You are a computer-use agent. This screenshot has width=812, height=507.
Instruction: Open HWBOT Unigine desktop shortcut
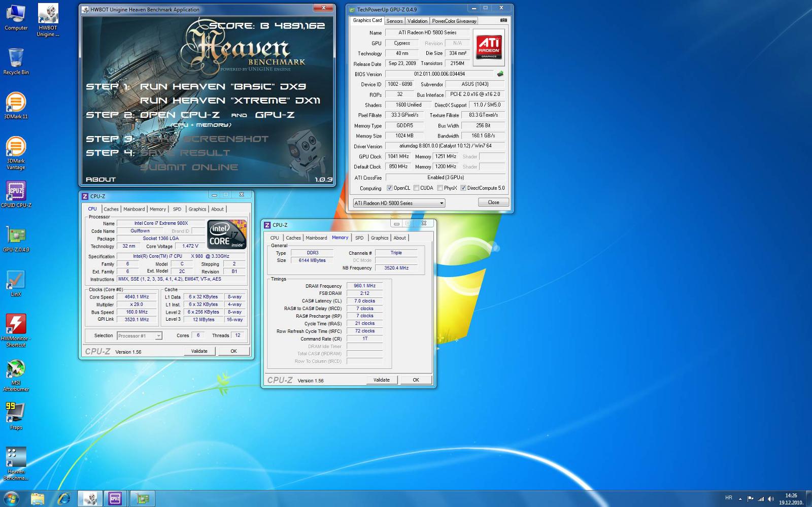pyautogui.click(x=48, y=20)
